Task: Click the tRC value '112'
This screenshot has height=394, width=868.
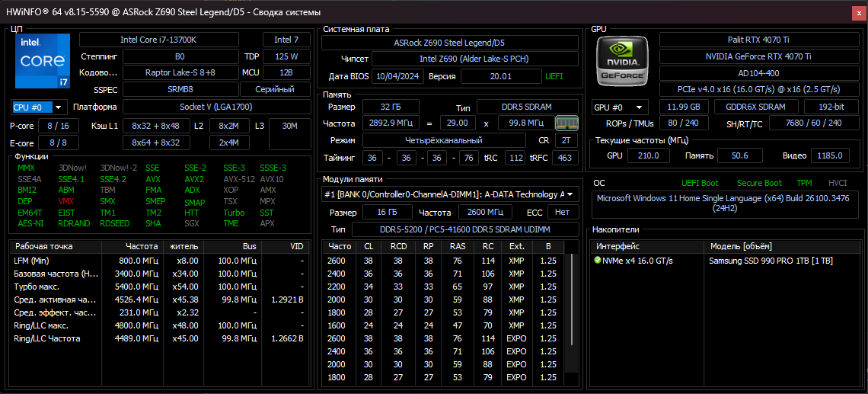Action: click(515, 158)
